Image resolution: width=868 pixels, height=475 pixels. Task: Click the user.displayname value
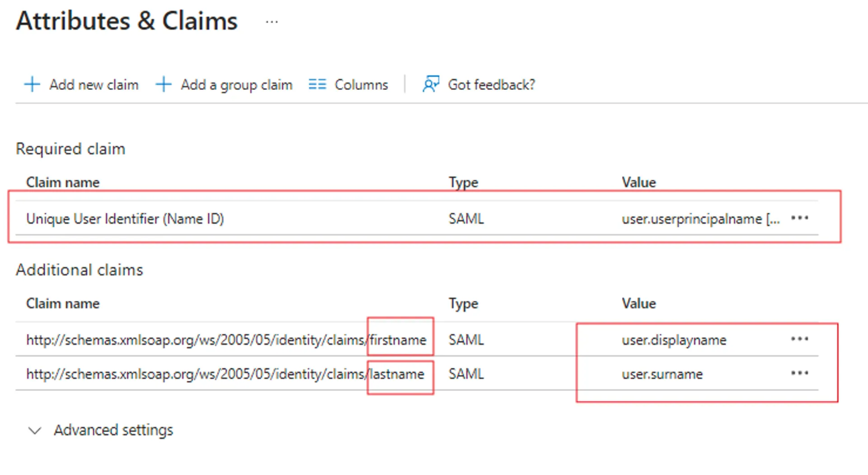click(673, 340)
